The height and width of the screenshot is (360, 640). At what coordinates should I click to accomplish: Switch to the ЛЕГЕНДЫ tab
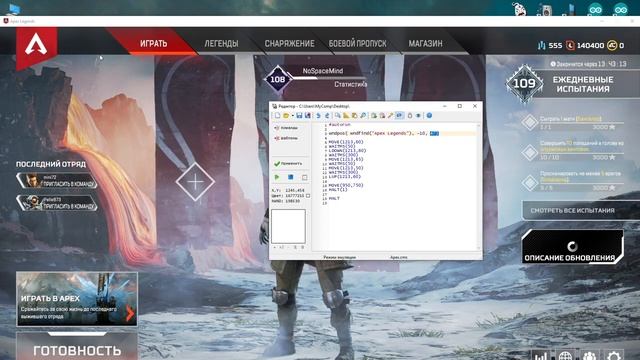tap(221, 43)
